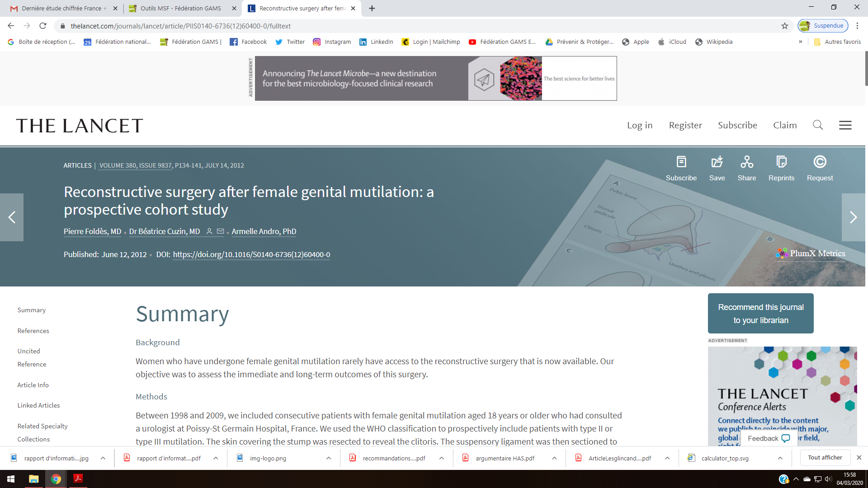This screenshot has width=868, height=488.
Task: Click the Reprints icon
Action: [x=781, y=162]
